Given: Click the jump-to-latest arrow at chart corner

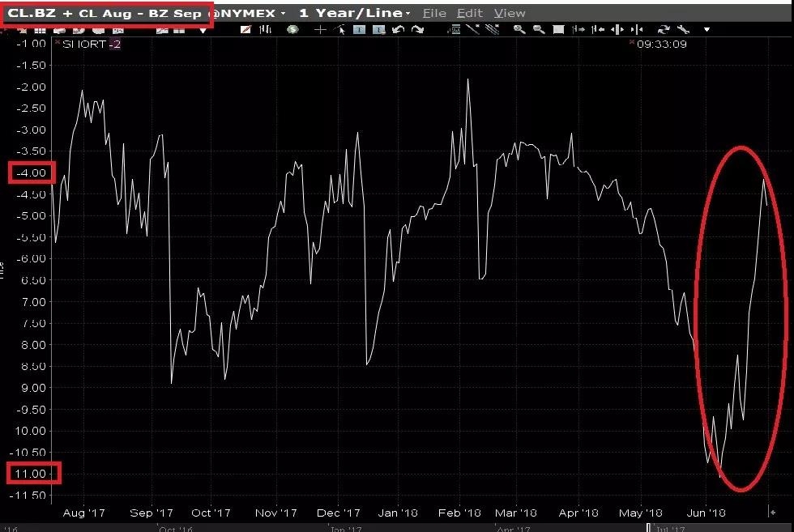Looking at the screenshot, I should [x=772, y=513].
